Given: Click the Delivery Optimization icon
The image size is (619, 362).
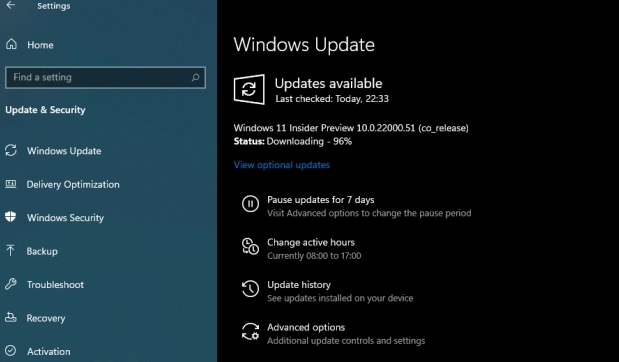Looking at the screenshot, I should (11, 184).
